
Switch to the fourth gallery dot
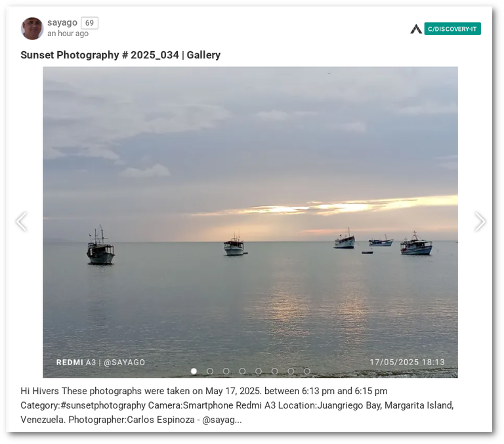(x=242, y=371)
